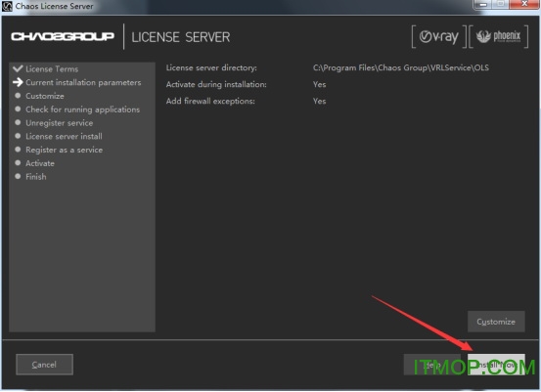Click the Phoenix logo icon
The height and width of the screenshot is (392, 541).
(x=499, y=36)
